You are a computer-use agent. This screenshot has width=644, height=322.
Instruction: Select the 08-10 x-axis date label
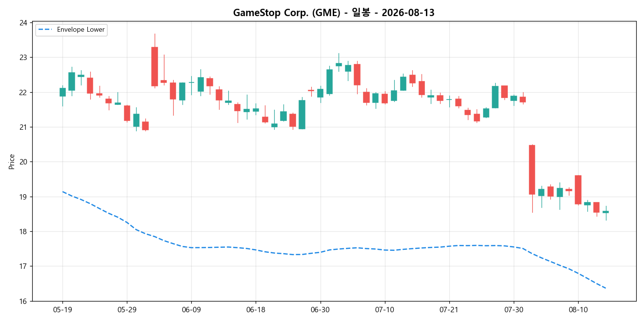[578, 310]
